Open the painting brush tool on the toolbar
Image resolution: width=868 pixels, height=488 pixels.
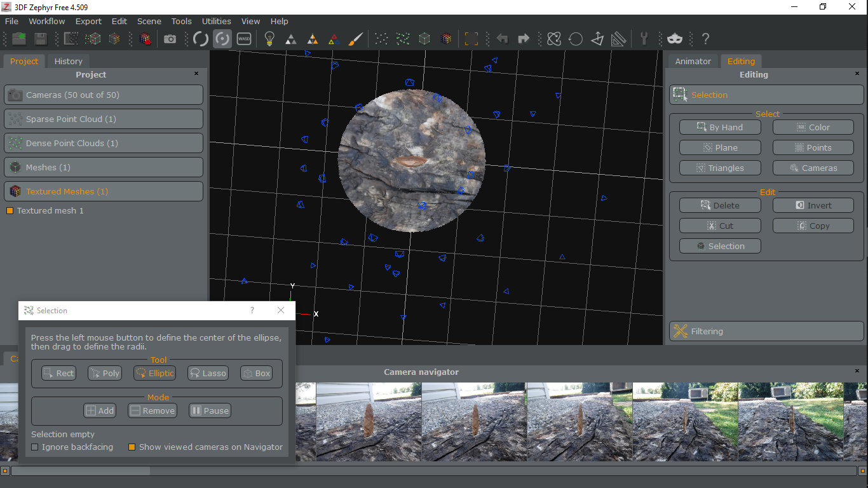(x=355, y=38)
